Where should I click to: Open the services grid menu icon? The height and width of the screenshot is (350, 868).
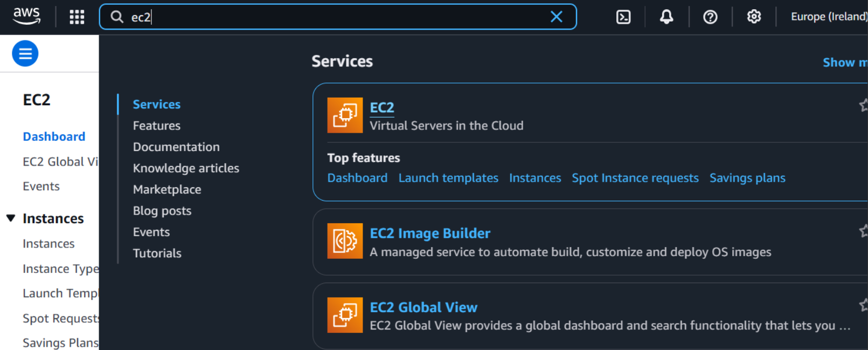pos(77,17)
